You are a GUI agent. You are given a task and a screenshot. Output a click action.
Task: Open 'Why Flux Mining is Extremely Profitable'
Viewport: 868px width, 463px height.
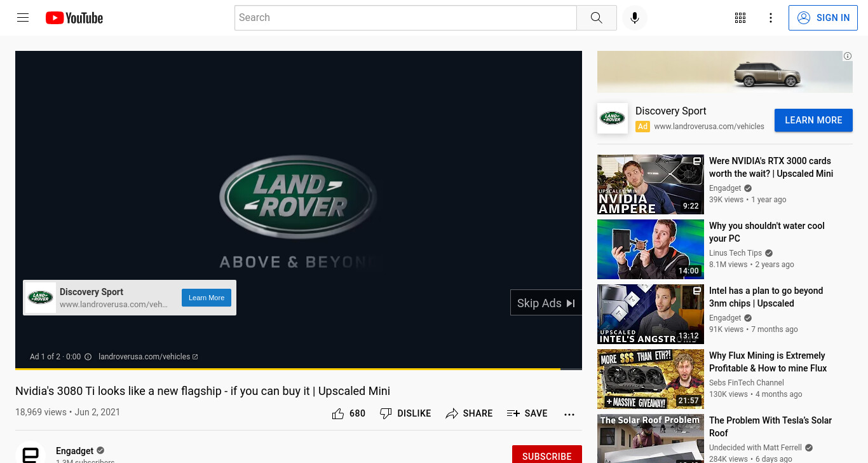(768, 362)
